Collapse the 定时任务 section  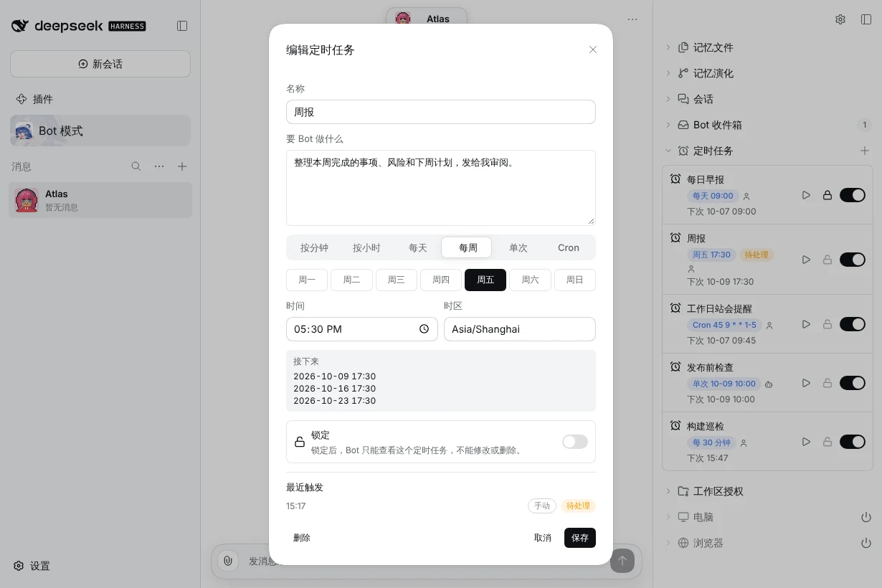tap(668, 151)
